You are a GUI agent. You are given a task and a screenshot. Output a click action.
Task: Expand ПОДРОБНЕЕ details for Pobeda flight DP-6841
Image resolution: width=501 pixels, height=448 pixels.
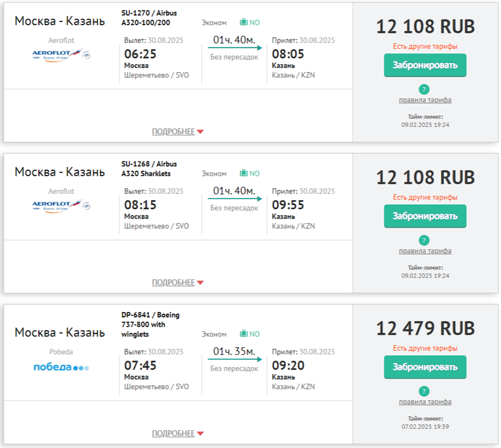click(x=177, y=434)
